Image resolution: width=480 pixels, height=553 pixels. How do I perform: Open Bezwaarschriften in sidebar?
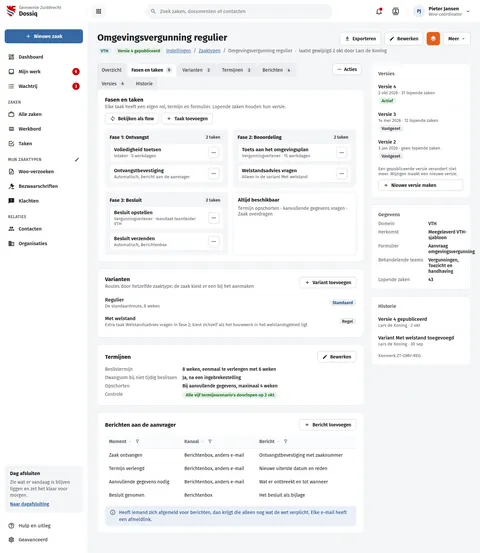44,186
